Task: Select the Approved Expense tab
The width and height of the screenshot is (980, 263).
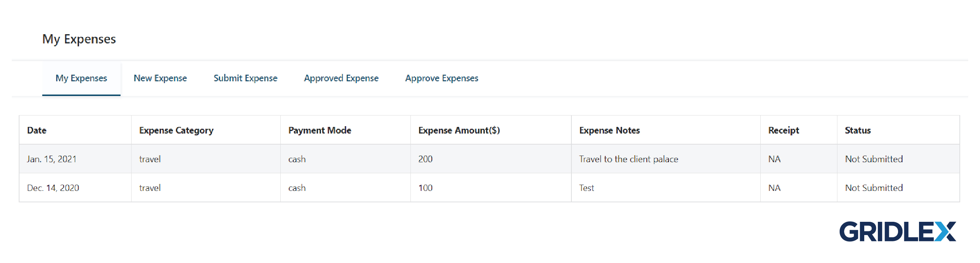Action: pos(341,78)
